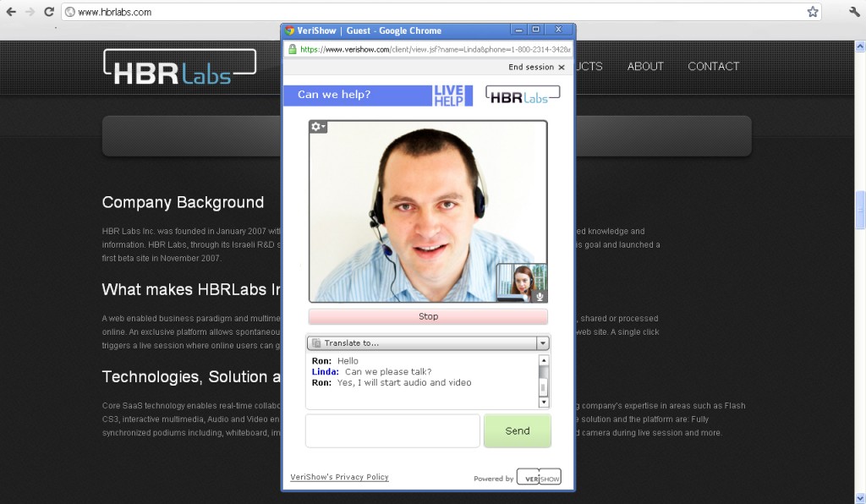This screenshot has height=504, width=866.
Task: Click the translate icon in dropdown
Action: (316, 342)
